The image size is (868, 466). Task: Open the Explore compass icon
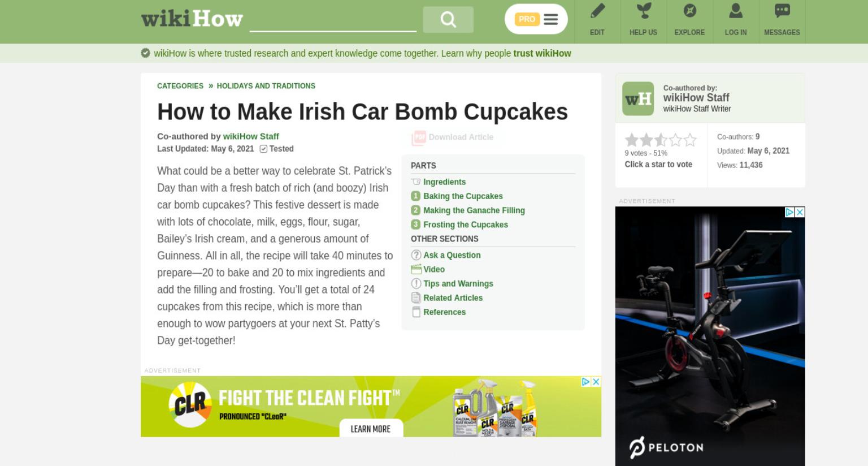click(x=689, y=11)
